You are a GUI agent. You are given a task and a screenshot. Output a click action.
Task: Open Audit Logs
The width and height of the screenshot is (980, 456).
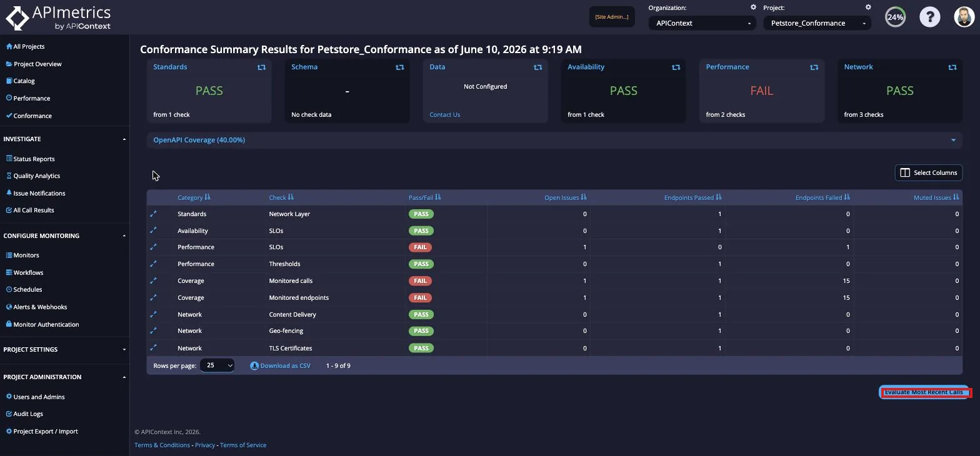tap(24, 414)
